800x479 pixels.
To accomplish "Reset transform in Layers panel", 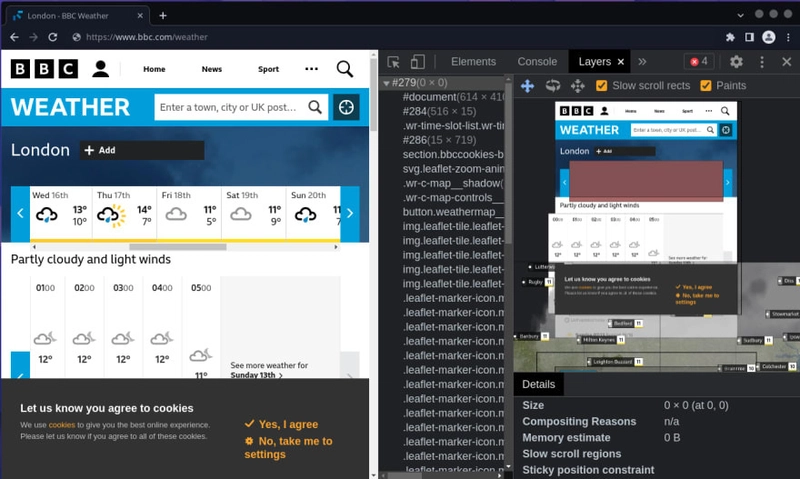I will click(x=578, y=86).
